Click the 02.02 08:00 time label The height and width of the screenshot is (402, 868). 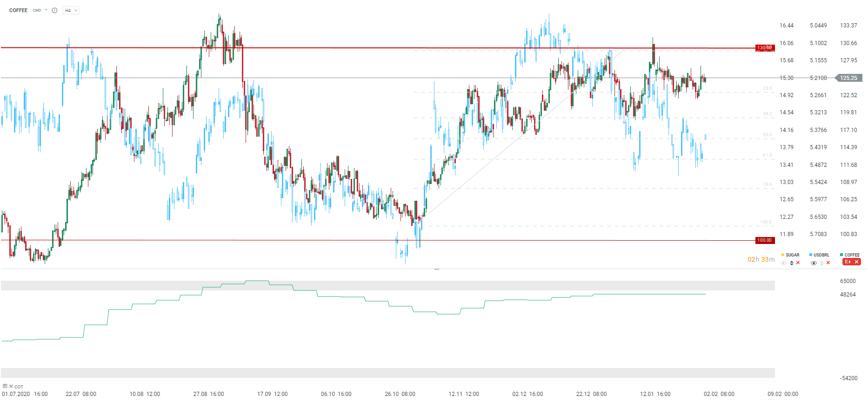pyautogui.click(x=719, y=394)
